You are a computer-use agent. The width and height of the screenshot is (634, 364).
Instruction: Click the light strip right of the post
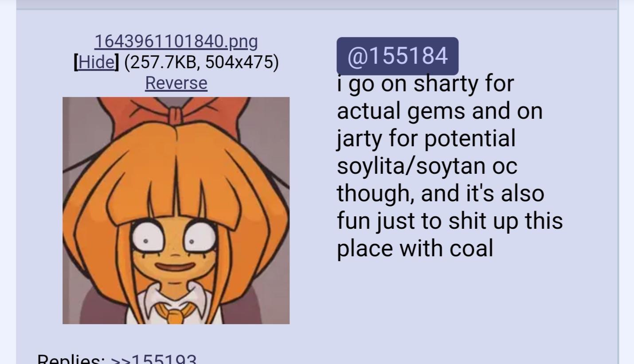(626, 182)
